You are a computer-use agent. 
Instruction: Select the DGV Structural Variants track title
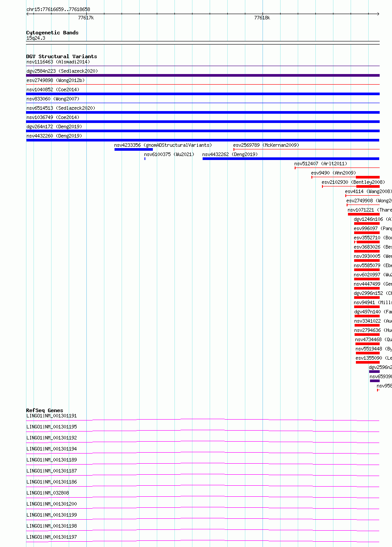tap(62, 56)
